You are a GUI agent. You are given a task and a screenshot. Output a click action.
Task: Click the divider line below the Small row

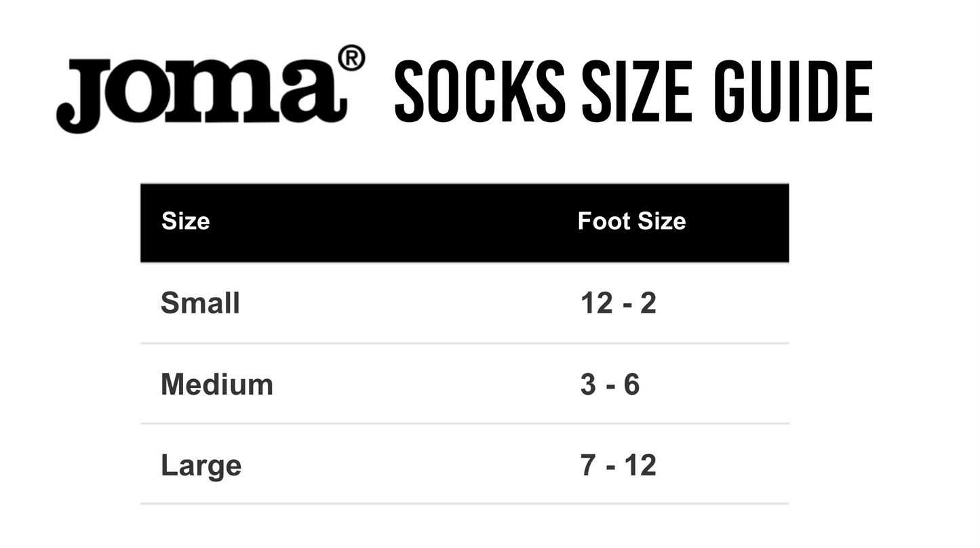pyautogui.click(x=465, y=343)
